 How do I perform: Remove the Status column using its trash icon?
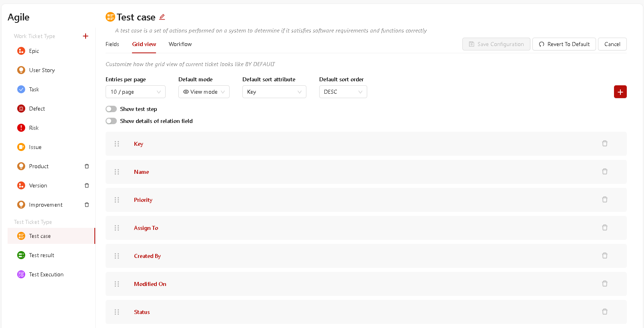tap(605, 312)
